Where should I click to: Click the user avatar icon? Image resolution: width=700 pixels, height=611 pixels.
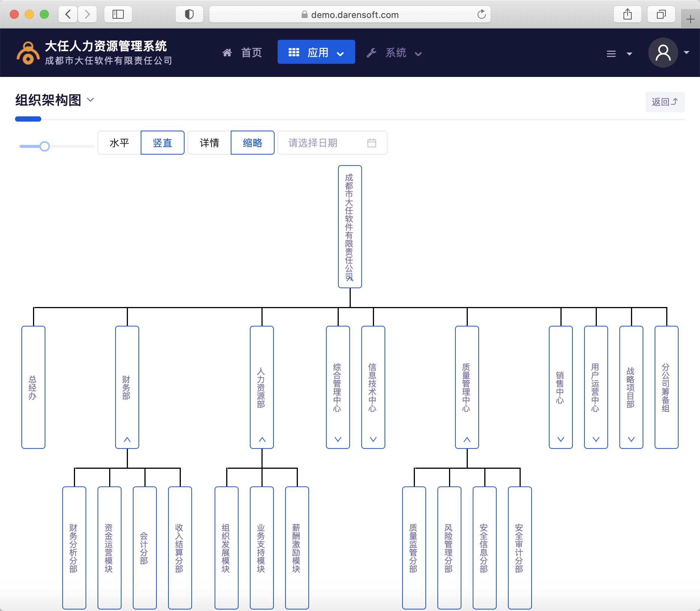(663, 53)
